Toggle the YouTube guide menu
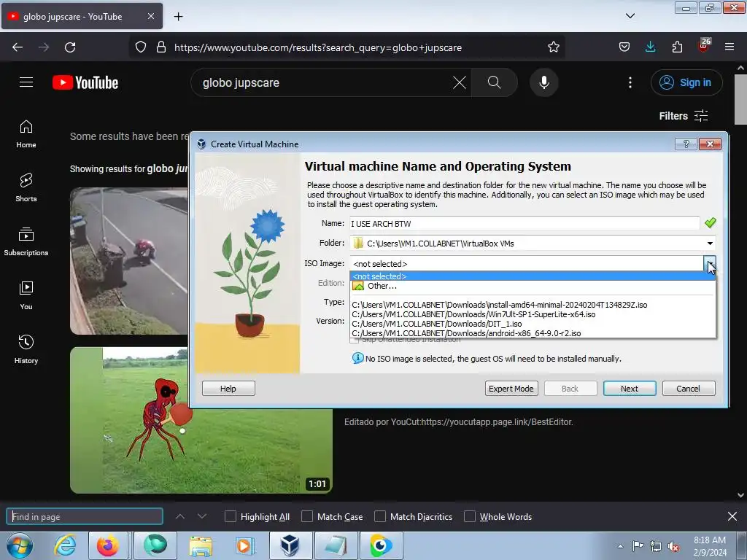The height and width of the screenshot is (560, 747). point(26,82)
